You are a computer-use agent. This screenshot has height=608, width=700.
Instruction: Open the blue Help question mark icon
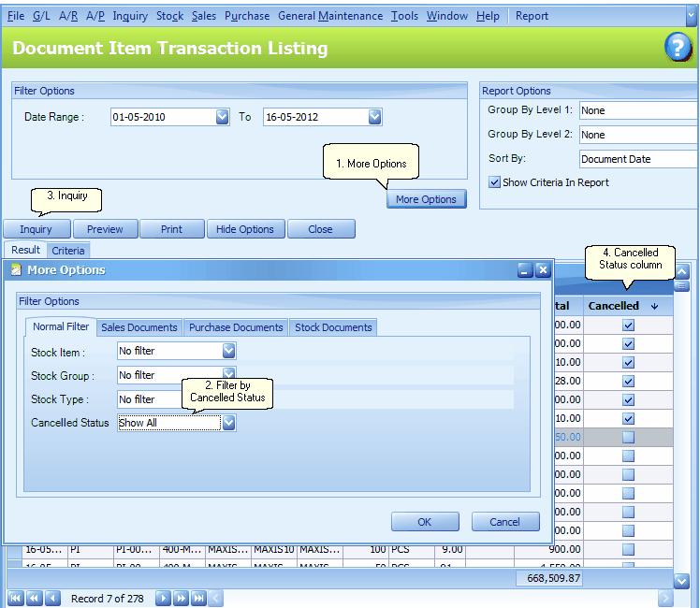point(678,47)
